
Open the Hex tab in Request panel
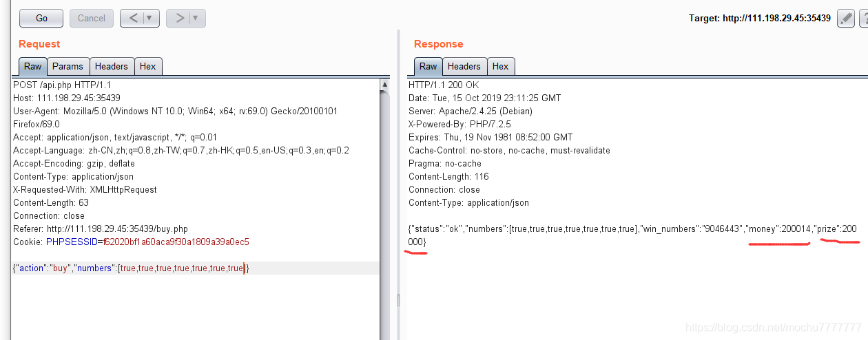point(148,66)
